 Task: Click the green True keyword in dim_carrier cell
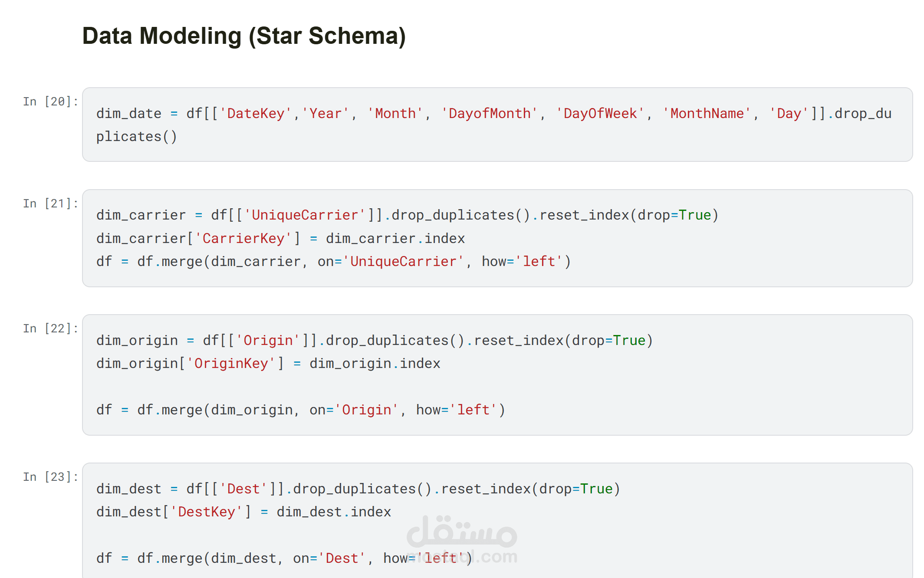[694, 215]
